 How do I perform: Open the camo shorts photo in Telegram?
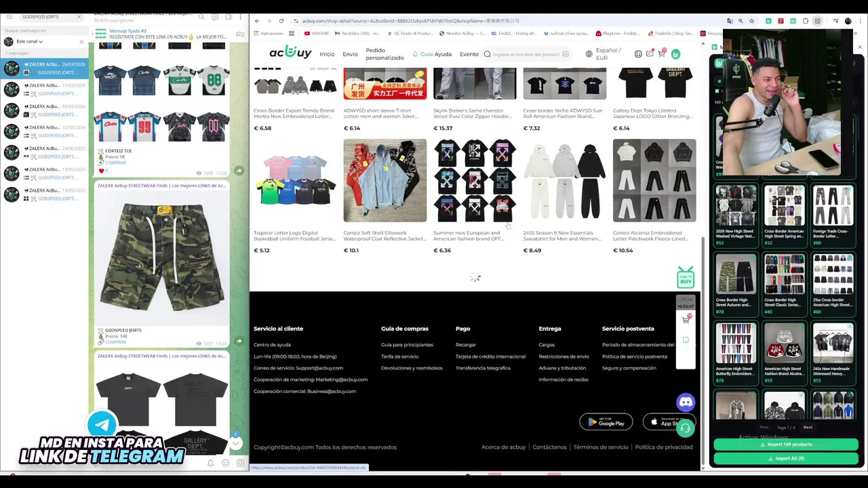(161, 258)
